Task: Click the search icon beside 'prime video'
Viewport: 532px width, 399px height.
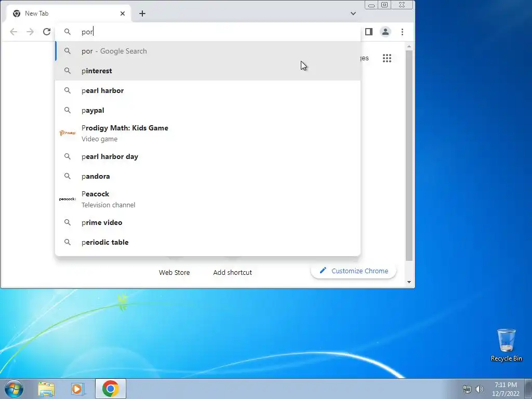Action: [x=68, y=222]
